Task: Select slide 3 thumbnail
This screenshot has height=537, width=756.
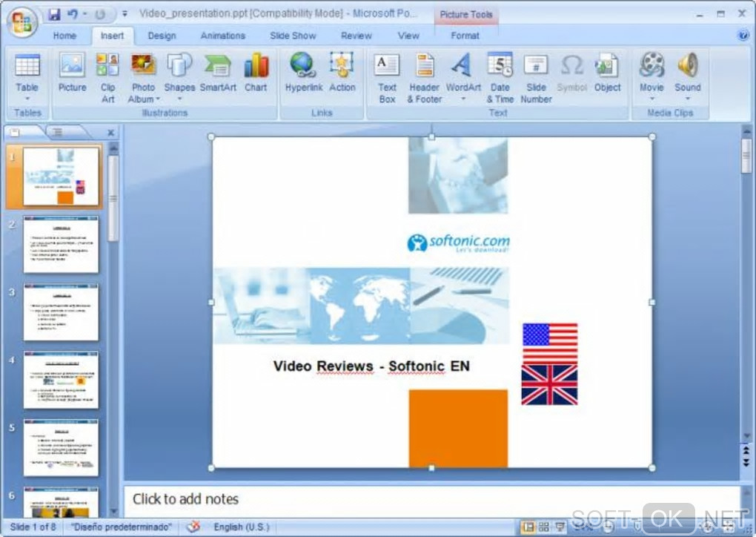Action: [x=61, y=312]
